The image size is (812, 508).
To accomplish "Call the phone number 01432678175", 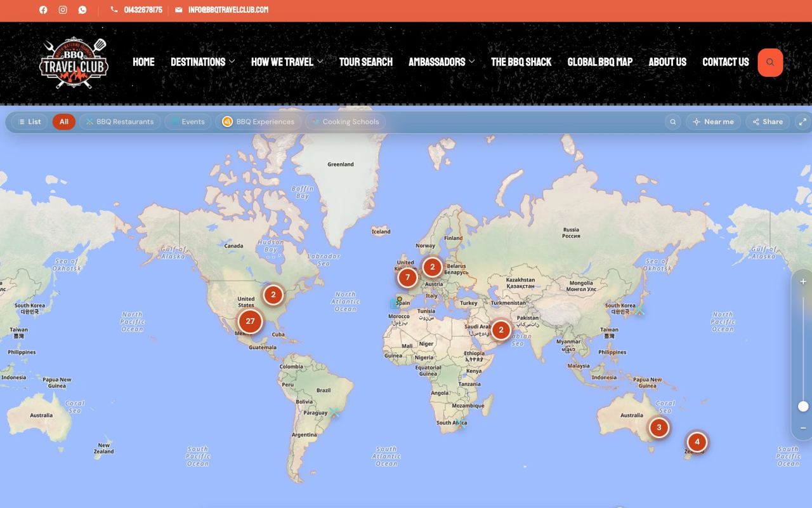I will [x=136, y=10].
